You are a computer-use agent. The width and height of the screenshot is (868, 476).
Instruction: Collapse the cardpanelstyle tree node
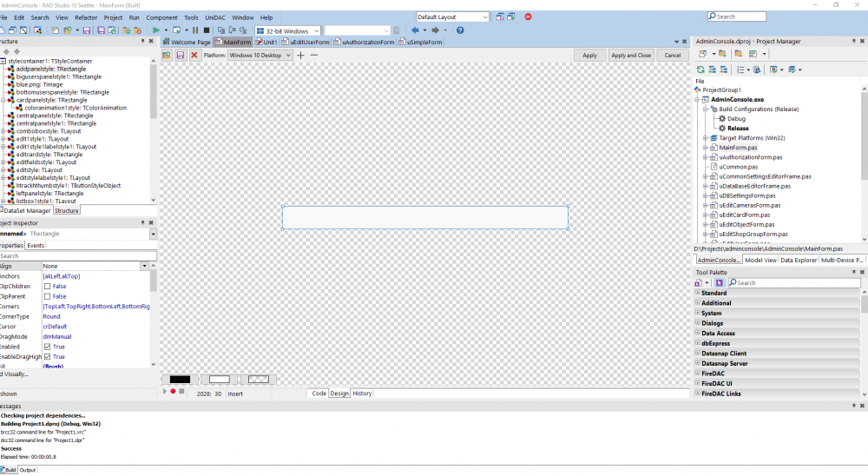point(3,100)
